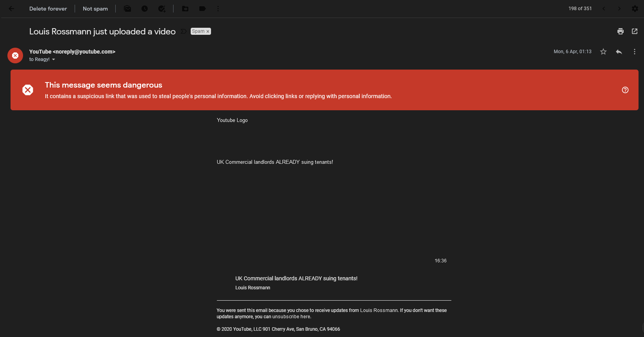644x337 pixels.
Task: Print all messages with the printer icon
Action: (x=621, y=31)
